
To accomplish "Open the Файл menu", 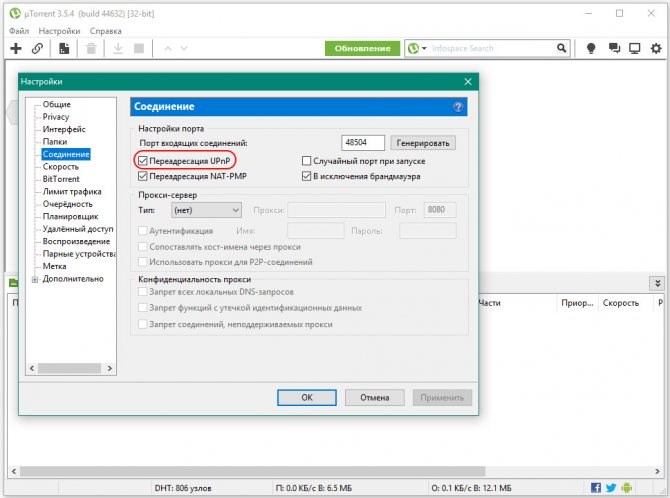I will (19, 31).
